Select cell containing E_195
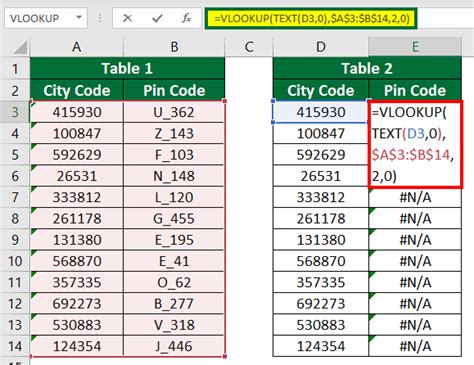Viewport: 474px width, 365px height. [x=174, y=240]
